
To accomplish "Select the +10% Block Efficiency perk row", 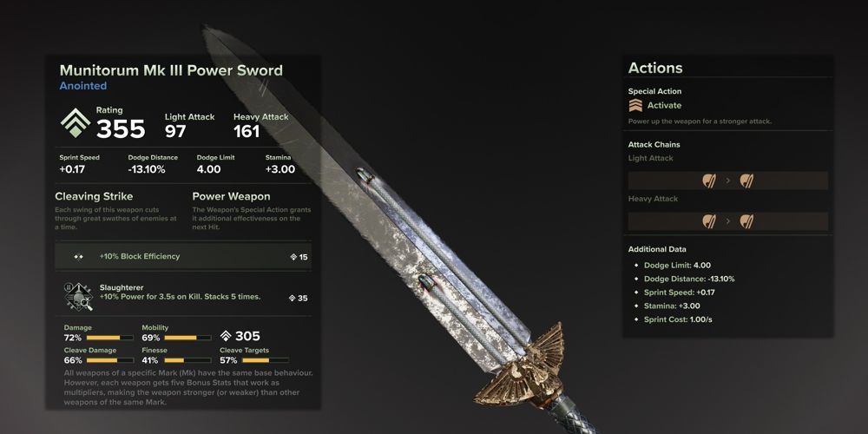I will 183,256.
